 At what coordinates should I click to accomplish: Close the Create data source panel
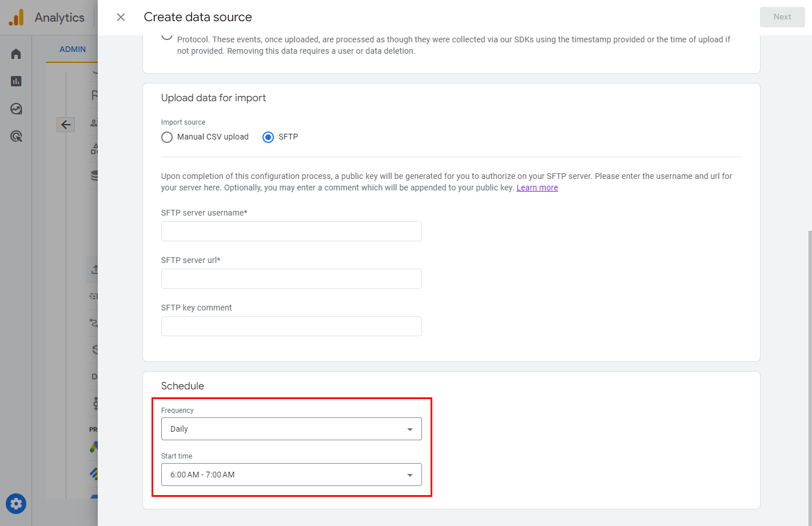121,17
